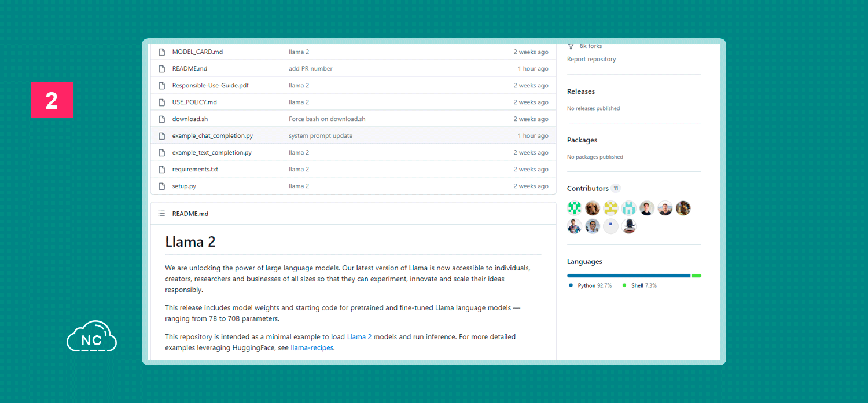Image resolution: width=868 pixels, height=403 pixels.
Task: View the 'system prompt update' commit
Action: point(321,135)
